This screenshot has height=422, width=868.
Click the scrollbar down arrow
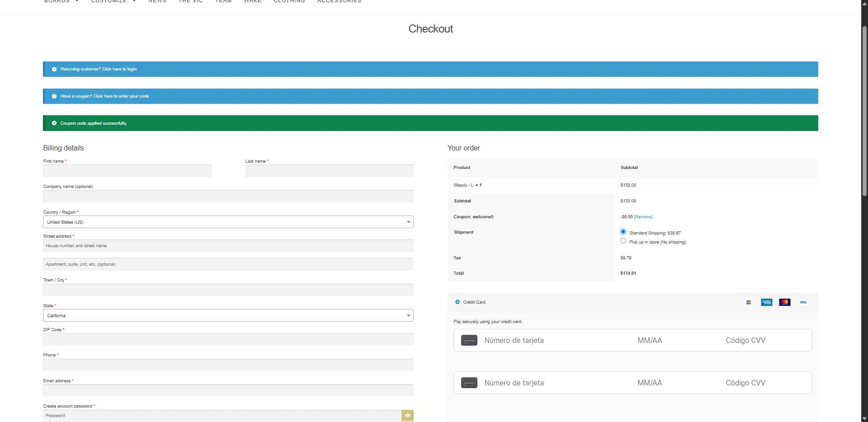coord(864,418)
